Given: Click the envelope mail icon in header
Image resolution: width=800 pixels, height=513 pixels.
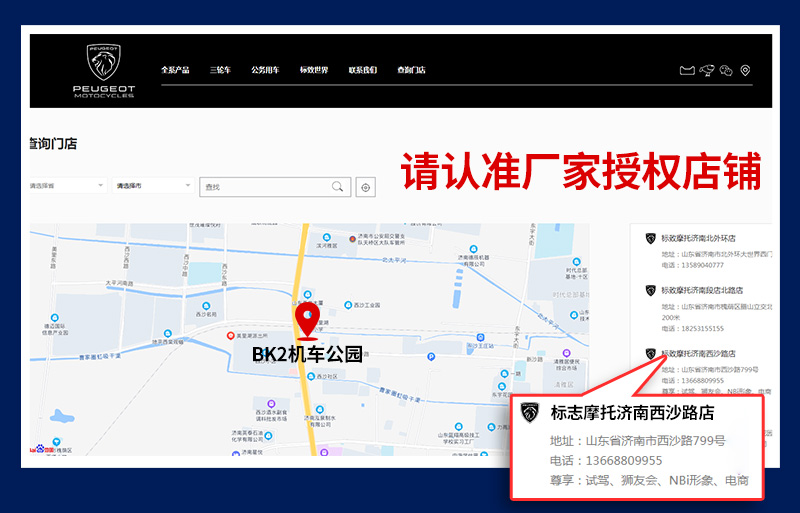Looking at the screenshot, I should tap(687, 70).
